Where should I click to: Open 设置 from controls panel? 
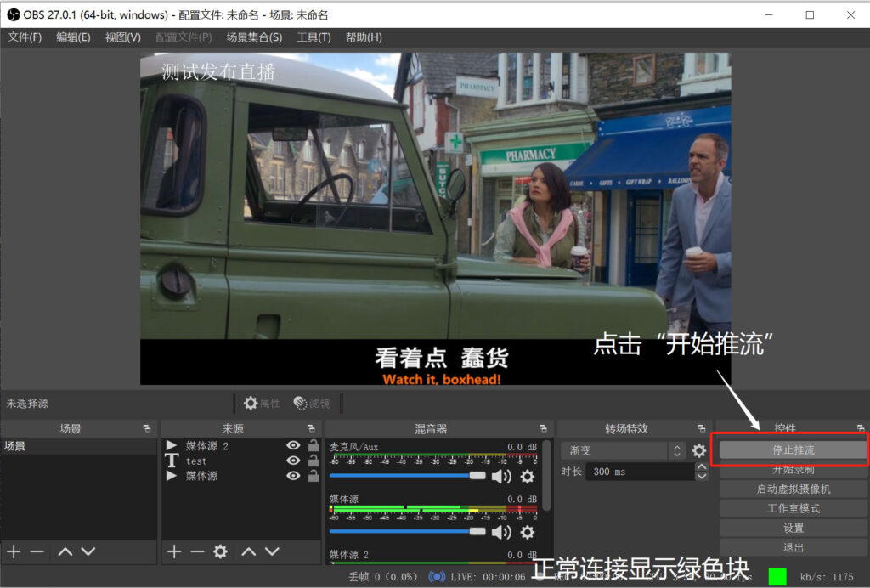pyautogui.click(x=794, y=528)
